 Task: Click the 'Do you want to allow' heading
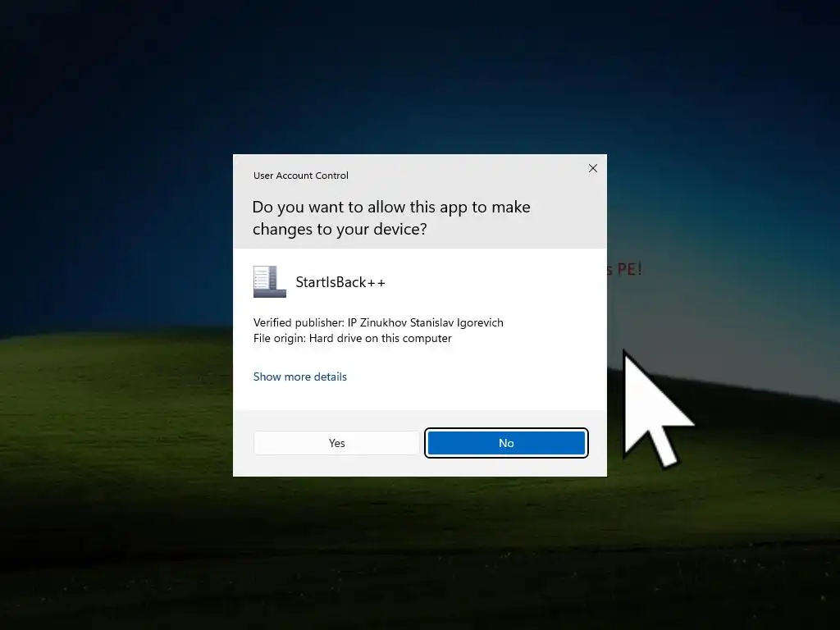click(x=391, y=217)
